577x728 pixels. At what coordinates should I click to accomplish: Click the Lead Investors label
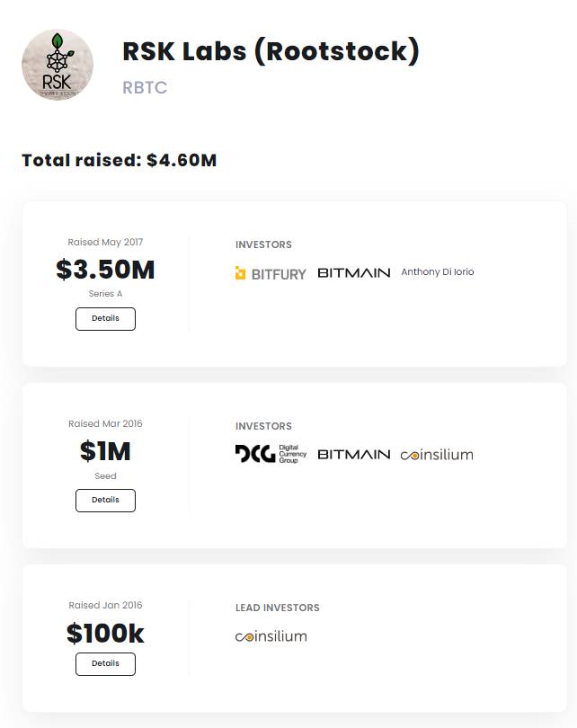point(278,608)
